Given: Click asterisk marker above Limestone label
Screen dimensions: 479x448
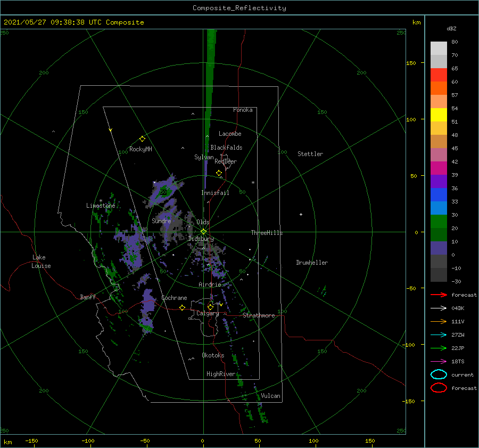Looking at the screenshot, I should (x=101, y=201).
